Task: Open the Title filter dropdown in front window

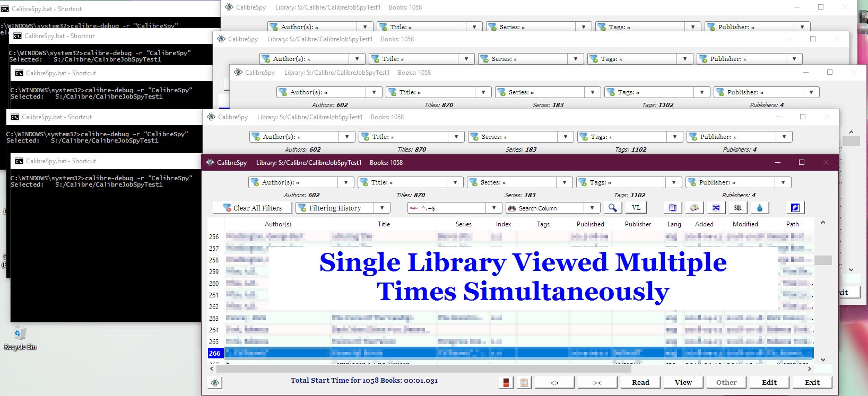Action: pyautogui.click(x=455, y=182)
